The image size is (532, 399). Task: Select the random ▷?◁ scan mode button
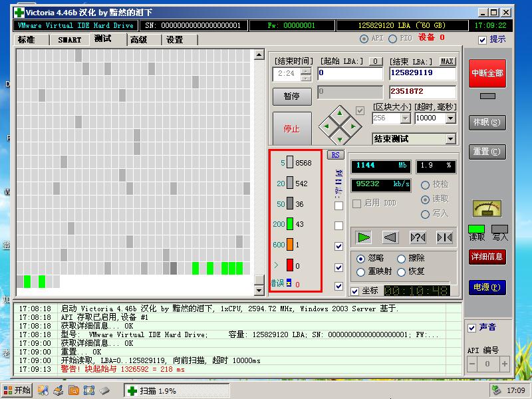pos(418,237)
